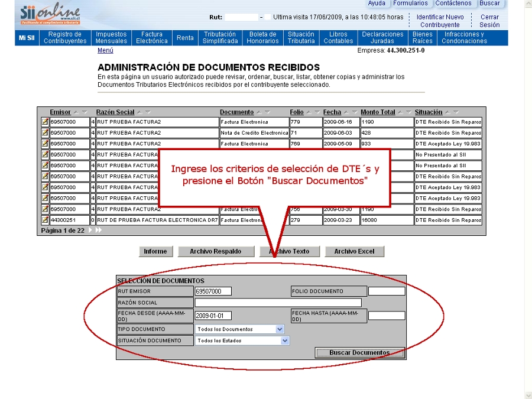Click the Informe button
This screenshot has width=532, height=399.
pos(155,251)
